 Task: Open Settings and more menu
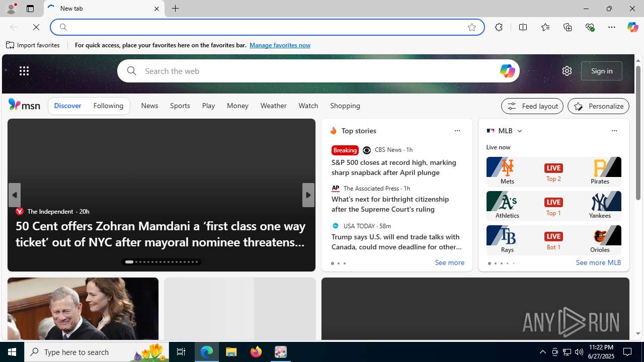pos(612,27)
